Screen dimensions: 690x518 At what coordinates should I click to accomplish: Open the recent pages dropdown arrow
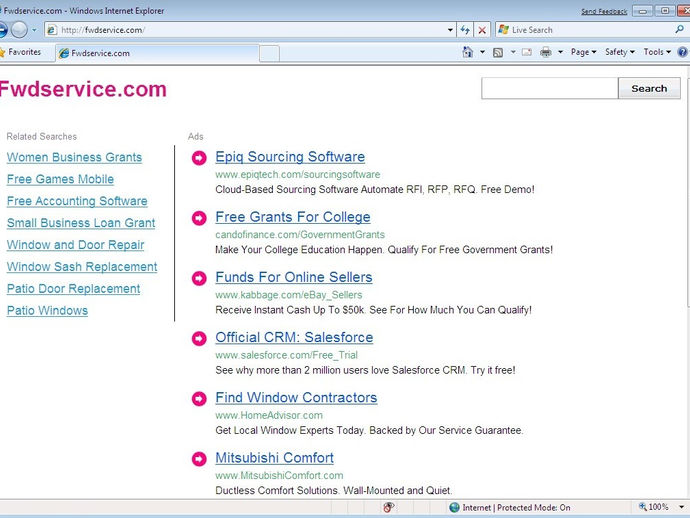34,30
